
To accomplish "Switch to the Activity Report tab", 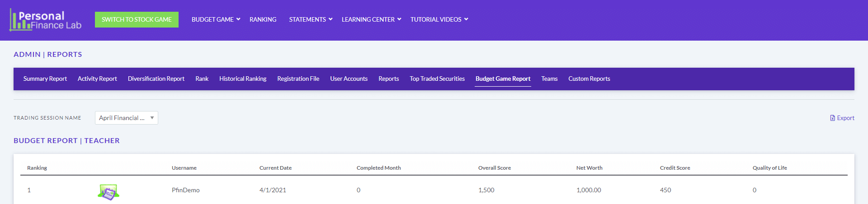I will (97, 79).
